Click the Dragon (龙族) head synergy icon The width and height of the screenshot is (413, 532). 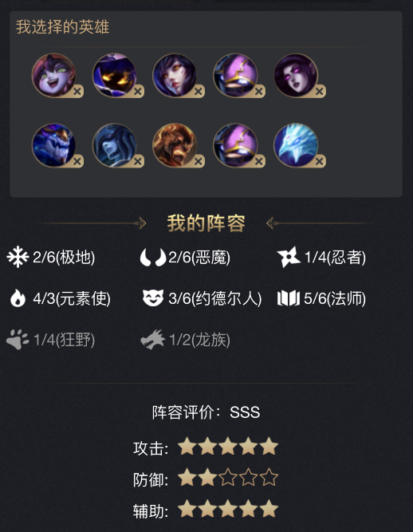tap(153, 339)
